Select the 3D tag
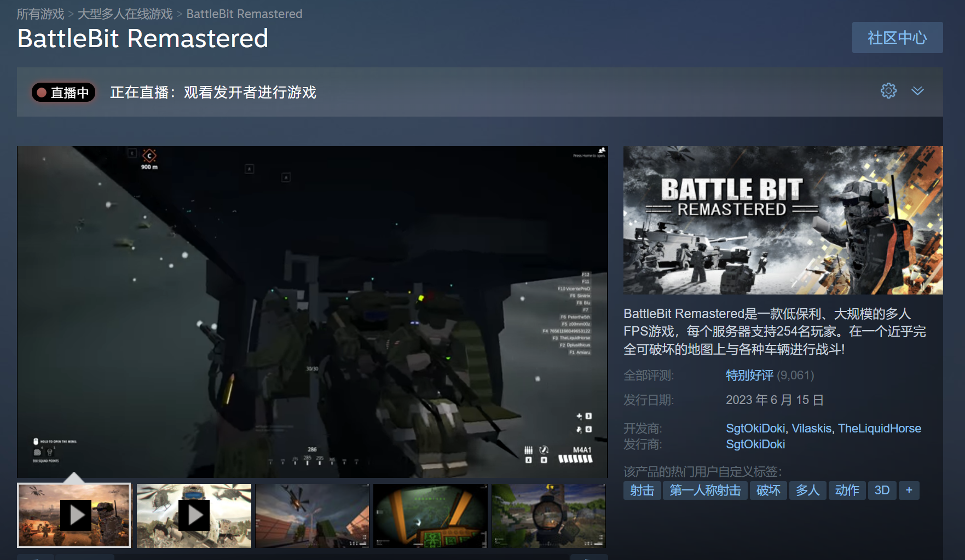965x560 pixels. (882, 490)
